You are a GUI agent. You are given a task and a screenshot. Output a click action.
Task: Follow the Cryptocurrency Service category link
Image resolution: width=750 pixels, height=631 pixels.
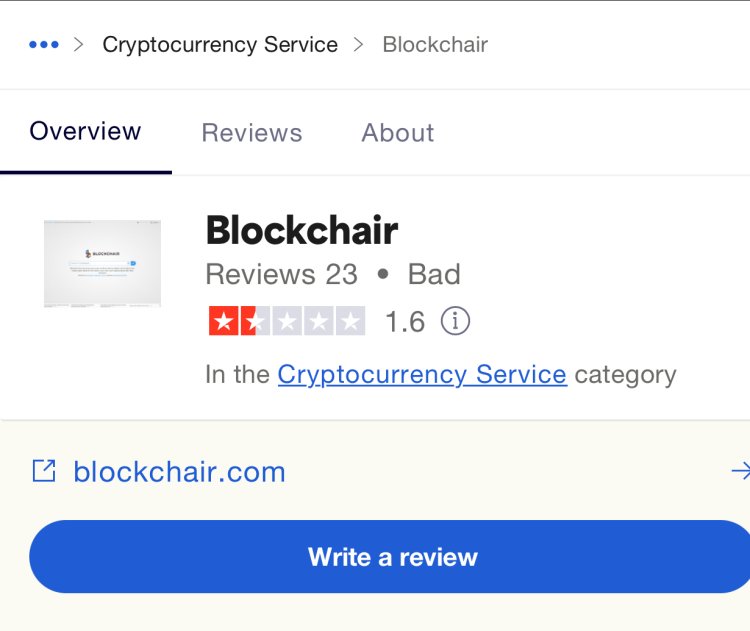[x=422, y=375]
